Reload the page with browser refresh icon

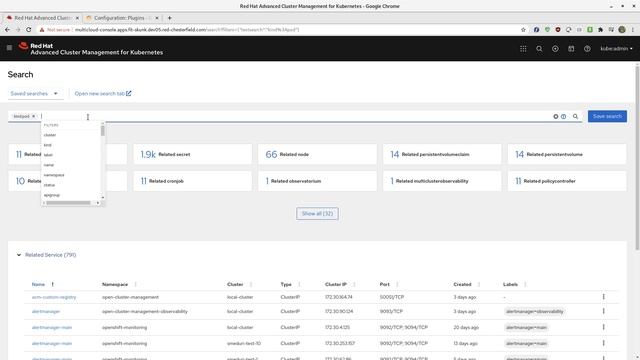[29, 29]
